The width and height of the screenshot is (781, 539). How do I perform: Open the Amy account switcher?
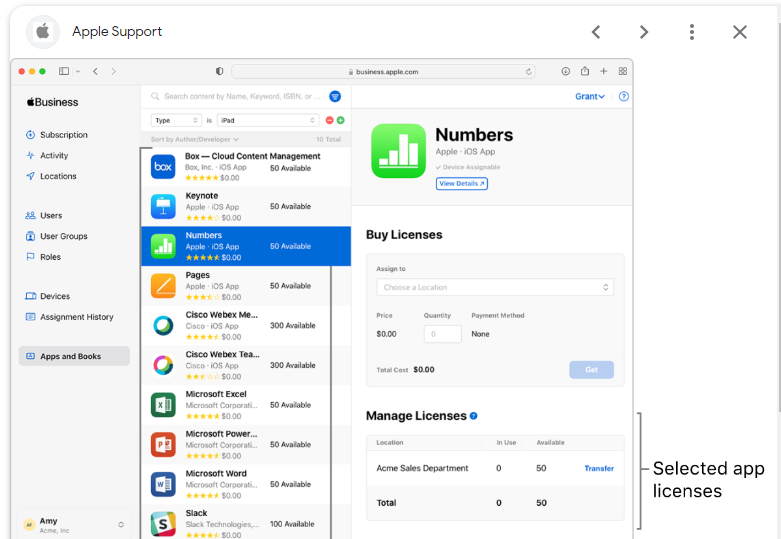(74, 525)
